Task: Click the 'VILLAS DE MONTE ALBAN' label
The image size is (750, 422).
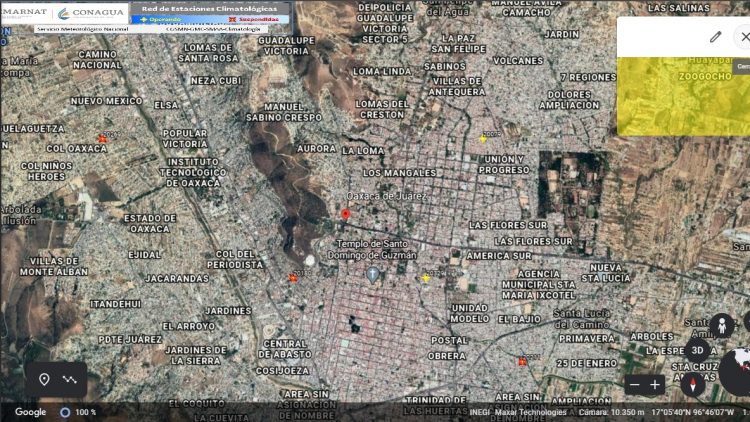Action: tap(54, 267)
